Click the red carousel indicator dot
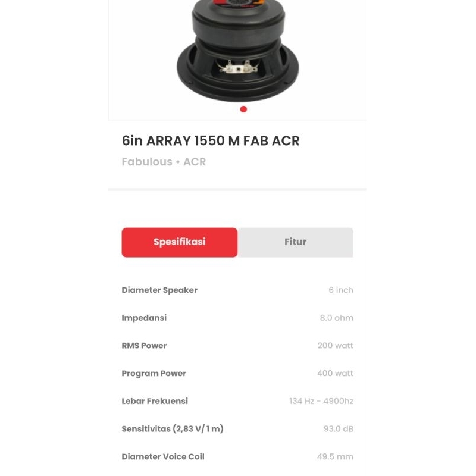476x476 pixels. [x=243, y=109]
